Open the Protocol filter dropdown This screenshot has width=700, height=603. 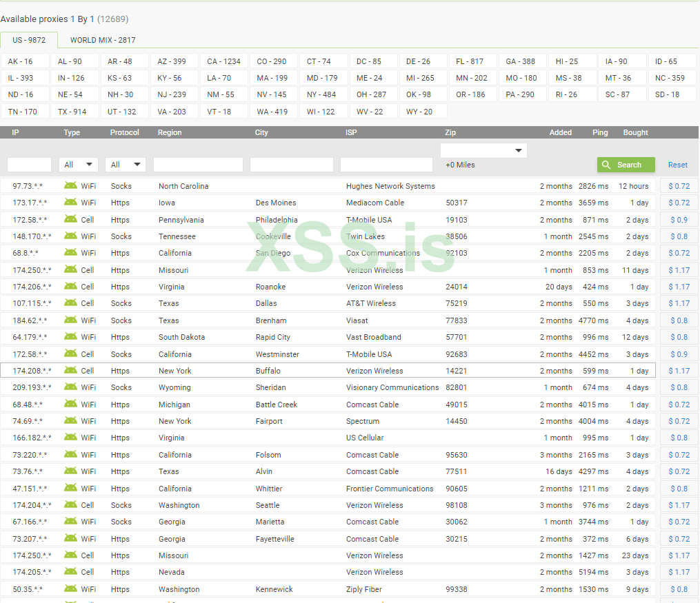126,165
